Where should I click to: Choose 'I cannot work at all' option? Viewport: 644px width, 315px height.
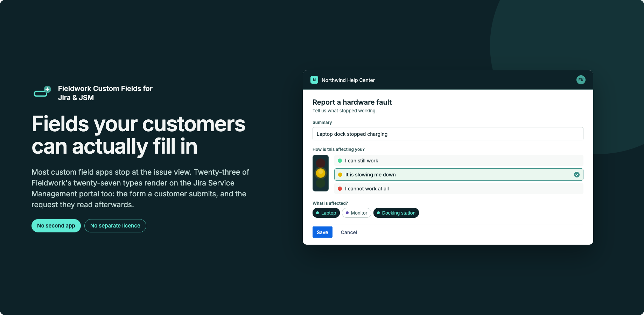click(459, 189)
